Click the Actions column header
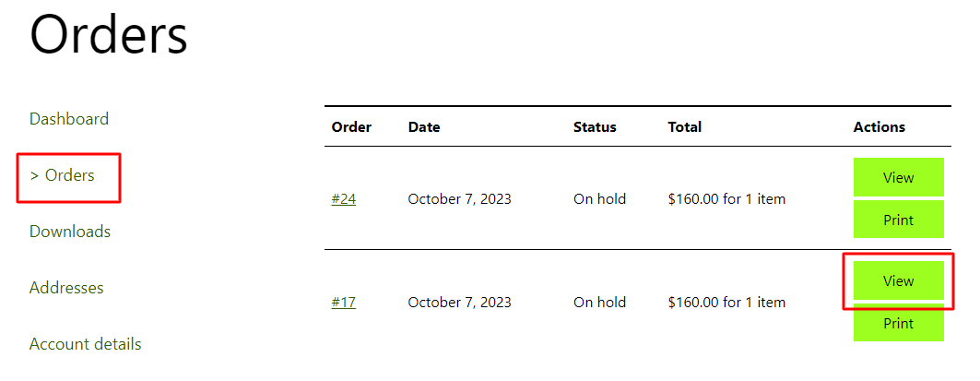This screenshot has width=980, height=381. pyautogui.click(x=880, y=127)
